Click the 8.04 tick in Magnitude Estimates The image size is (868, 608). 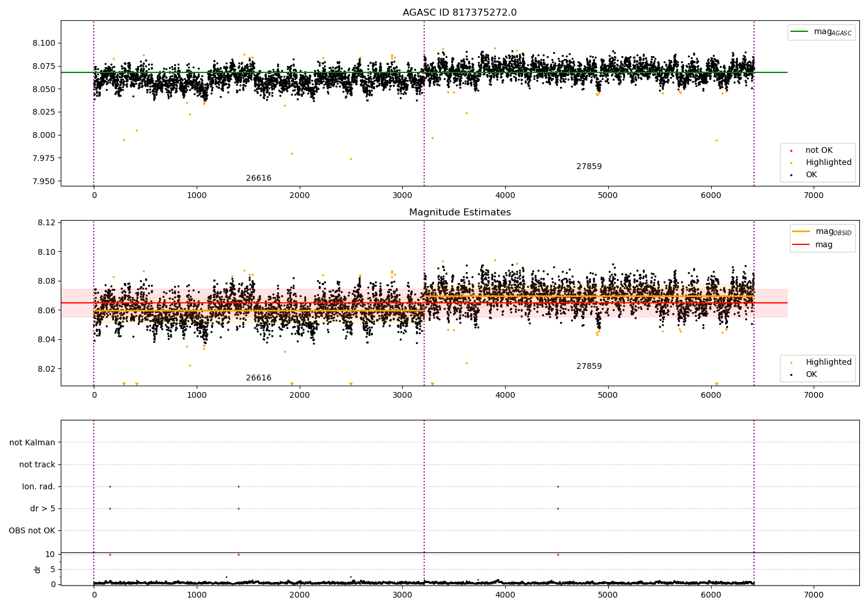pos(46,339)
